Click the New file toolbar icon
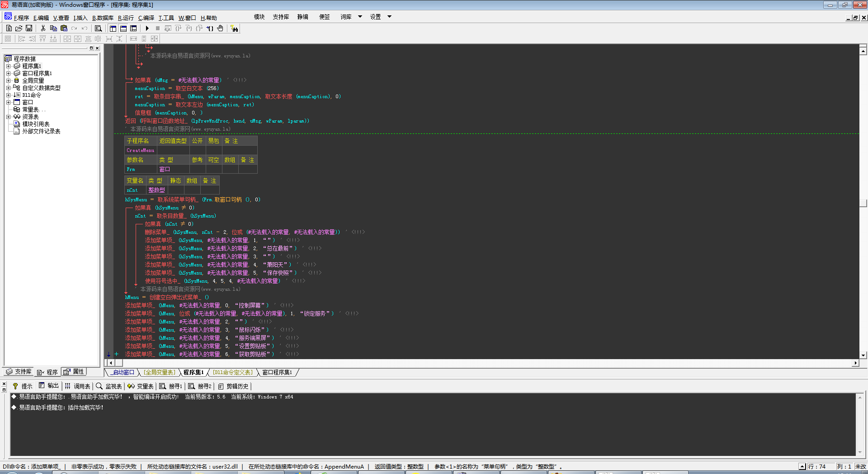868x474 pixels. click(x=9, y=28)
